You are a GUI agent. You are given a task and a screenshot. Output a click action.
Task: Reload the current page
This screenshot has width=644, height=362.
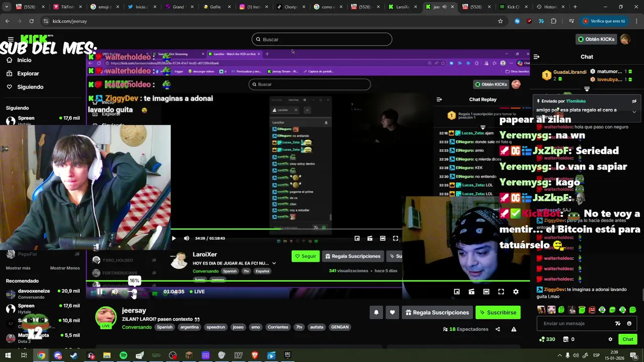(x=31, y=21)
